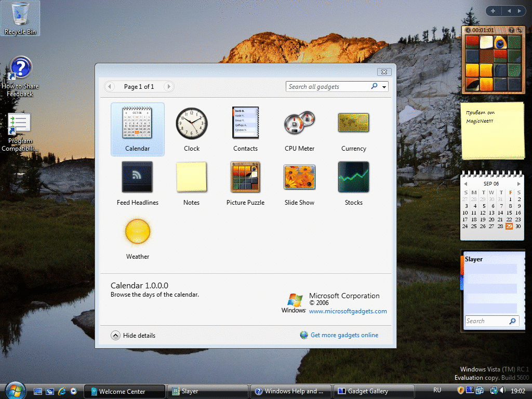Open Get more gadgets online link

[x=339, y=335]
